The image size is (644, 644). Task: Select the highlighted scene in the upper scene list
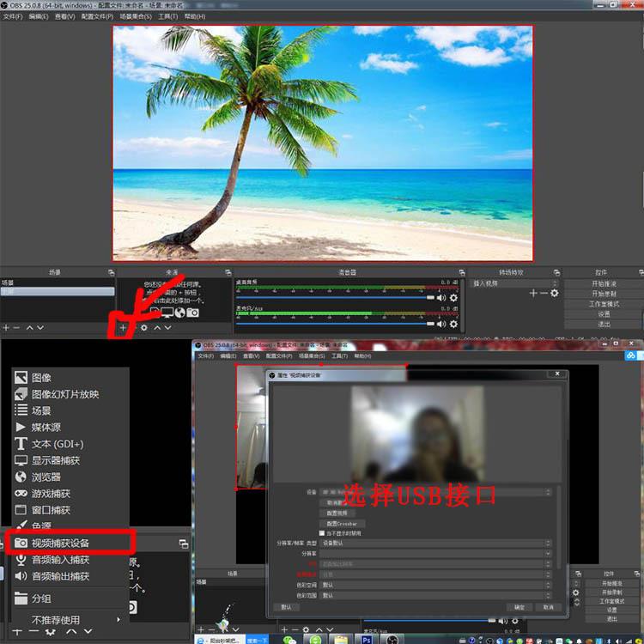(58, 291)
